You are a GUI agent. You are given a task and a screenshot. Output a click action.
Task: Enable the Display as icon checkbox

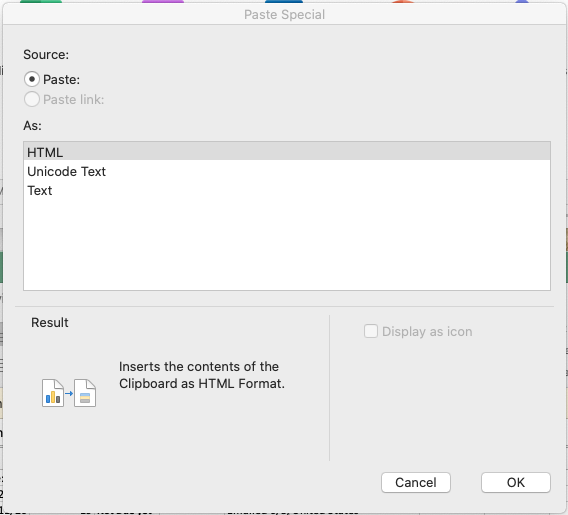371,331
